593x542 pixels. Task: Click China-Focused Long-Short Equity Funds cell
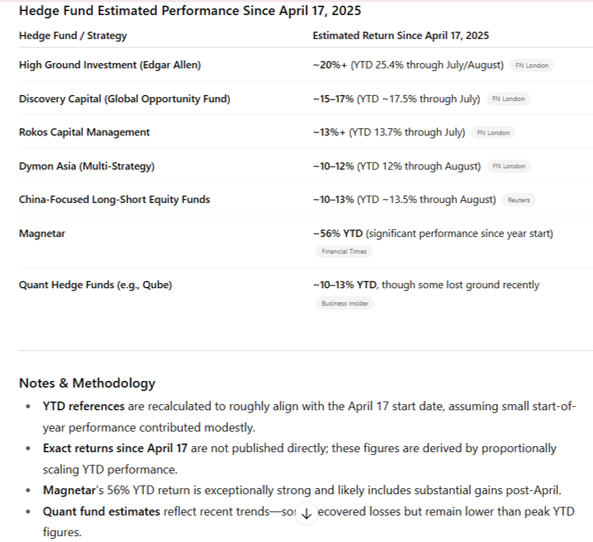(x=114, y=199)
